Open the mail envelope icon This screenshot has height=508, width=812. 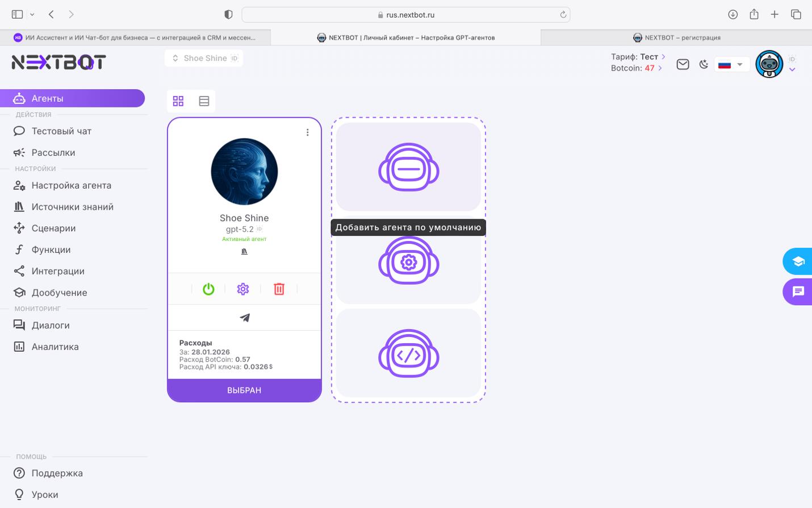(x=683, y=64)
